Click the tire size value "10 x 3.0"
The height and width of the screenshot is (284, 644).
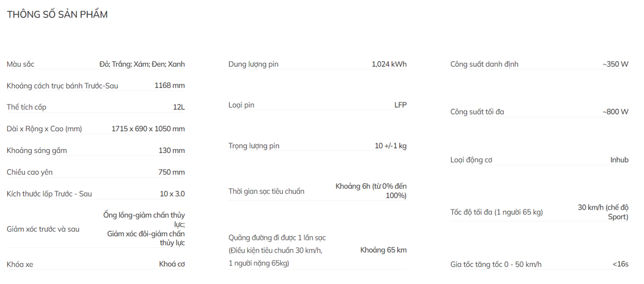(x=172, y=194)
